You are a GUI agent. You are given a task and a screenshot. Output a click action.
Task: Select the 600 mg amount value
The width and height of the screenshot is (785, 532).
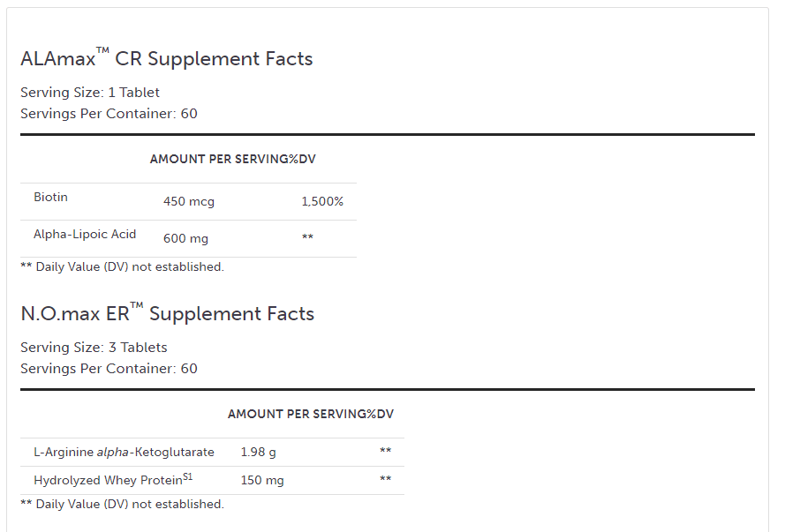(185, 238)
